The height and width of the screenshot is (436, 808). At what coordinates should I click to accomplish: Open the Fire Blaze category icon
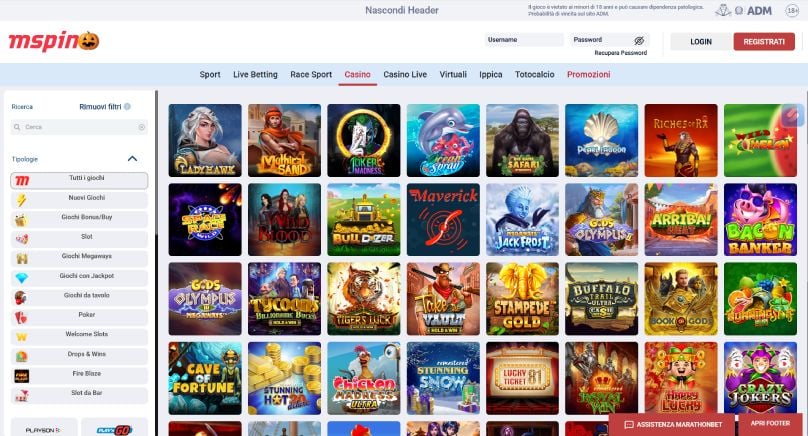21,376
